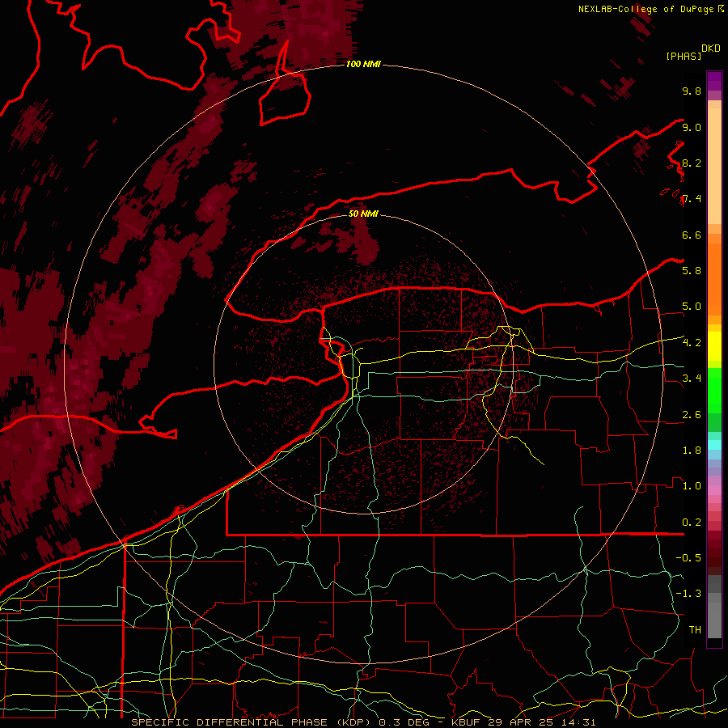
Task: Click the purple segment atop the color bar
Action: 714,81
